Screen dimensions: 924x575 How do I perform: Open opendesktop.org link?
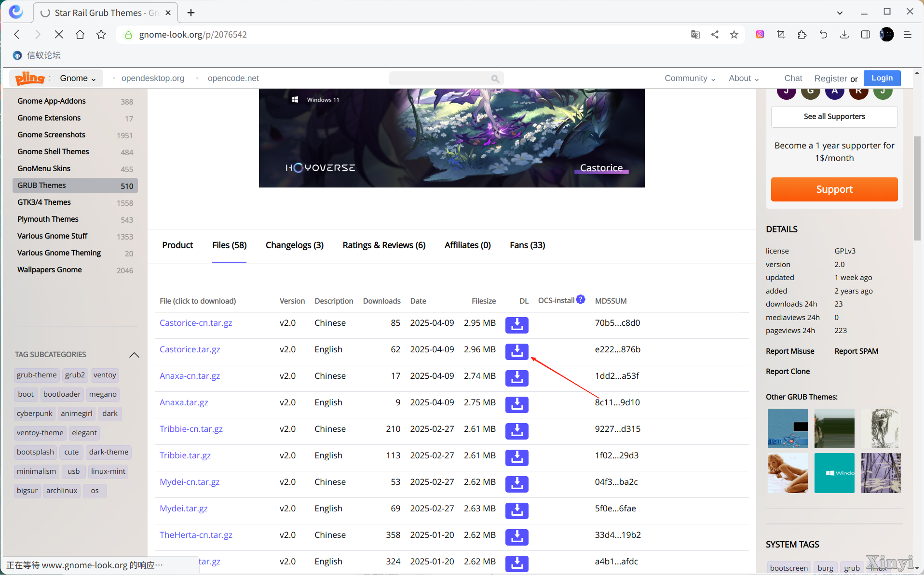pyautogui.click(x=152, y=78)
